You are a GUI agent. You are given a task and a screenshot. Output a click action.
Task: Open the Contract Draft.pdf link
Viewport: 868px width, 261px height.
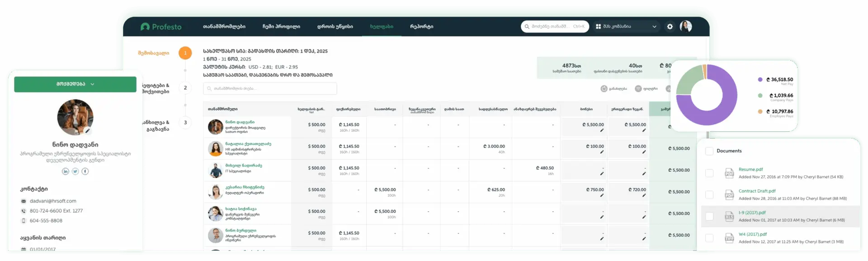coord(757,191)
